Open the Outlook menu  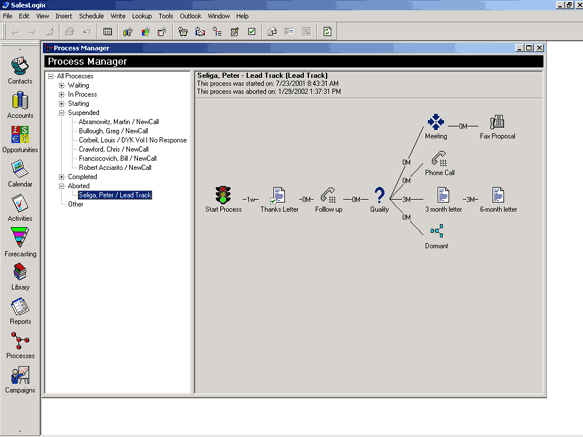pyautogui.click(x=190, y=16)
